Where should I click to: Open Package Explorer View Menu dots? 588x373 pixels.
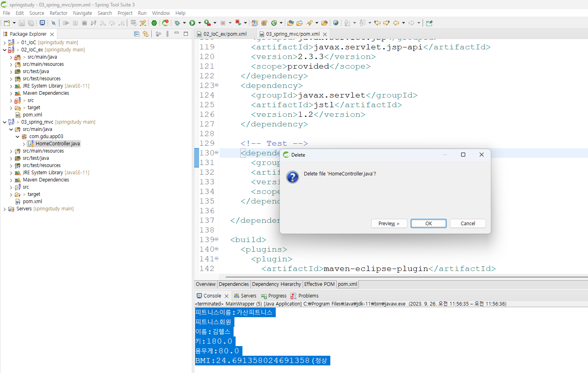(167, 34)
